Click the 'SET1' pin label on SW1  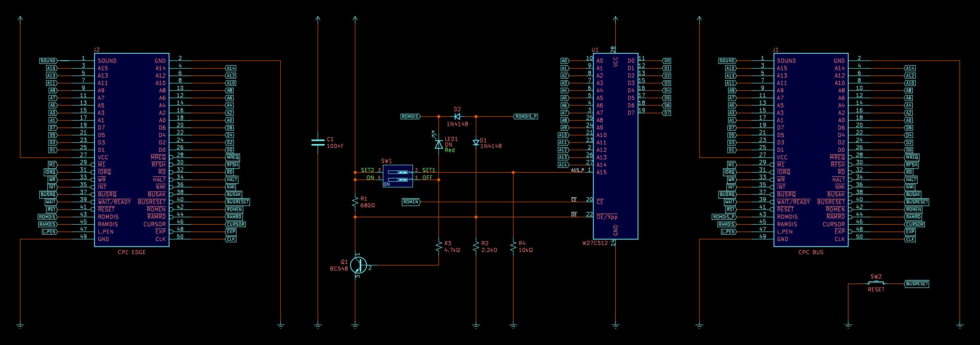click(429, 170)
